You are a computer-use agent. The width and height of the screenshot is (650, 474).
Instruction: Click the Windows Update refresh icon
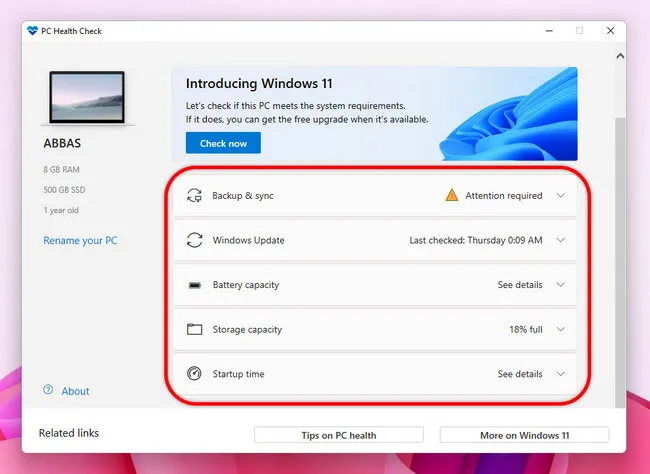tap(195, 241)
